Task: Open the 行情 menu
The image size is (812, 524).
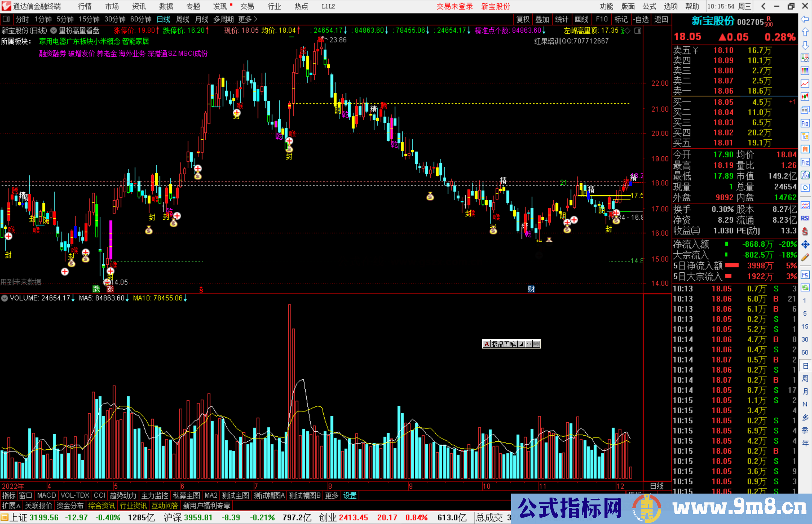Action: pyautogui.click(x=85, y=6)
